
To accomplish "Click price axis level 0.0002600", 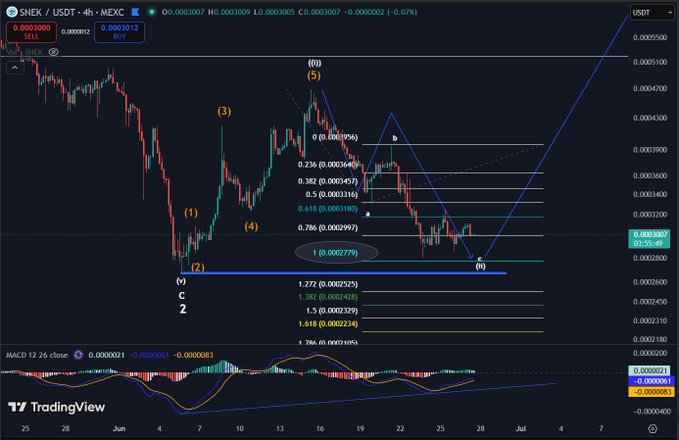I will (650, 282).
